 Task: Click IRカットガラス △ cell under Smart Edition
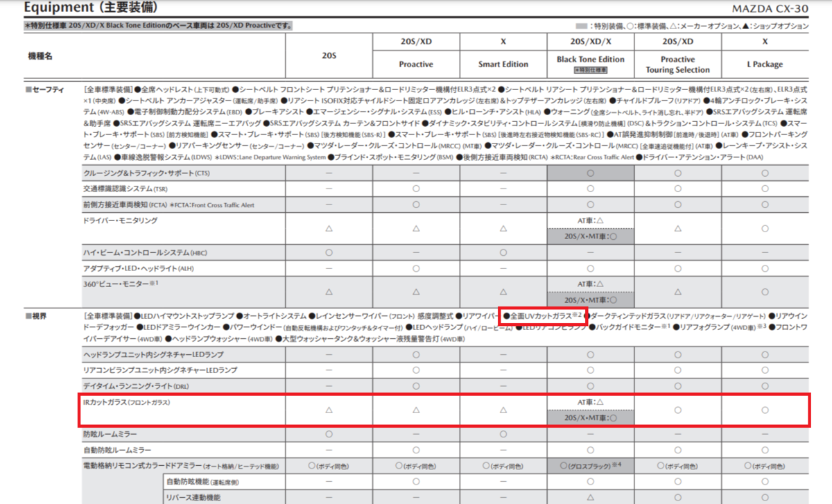[x=503, y=410]
